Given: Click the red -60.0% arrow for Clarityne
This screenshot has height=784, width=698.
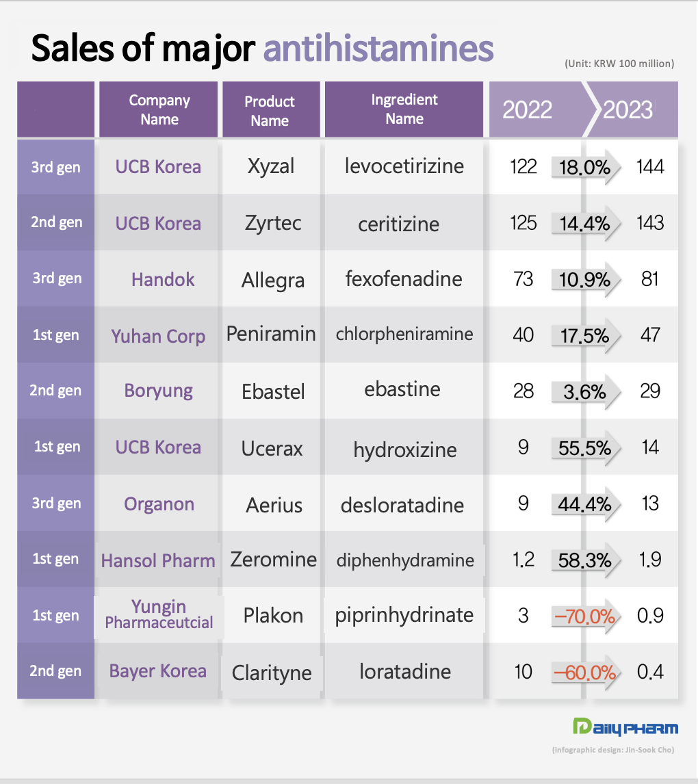Looking at the screenshot, I should point(584,672).
